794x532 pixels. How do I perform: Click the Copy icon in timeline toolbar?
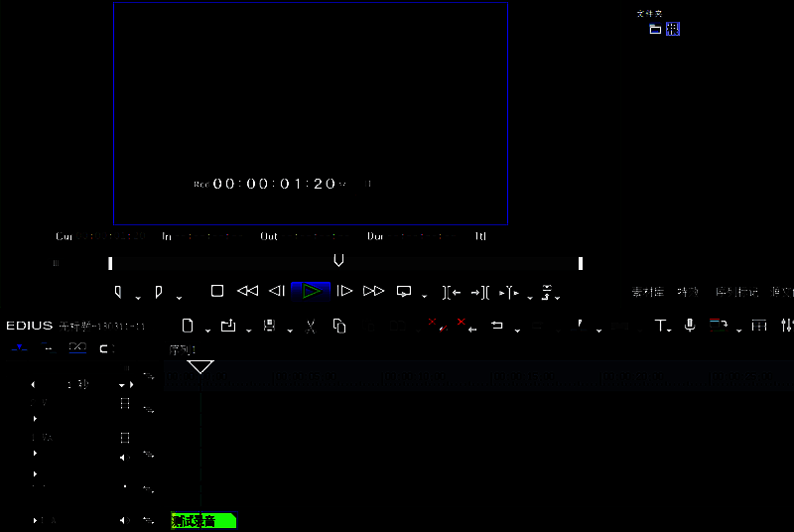(339, 326)
